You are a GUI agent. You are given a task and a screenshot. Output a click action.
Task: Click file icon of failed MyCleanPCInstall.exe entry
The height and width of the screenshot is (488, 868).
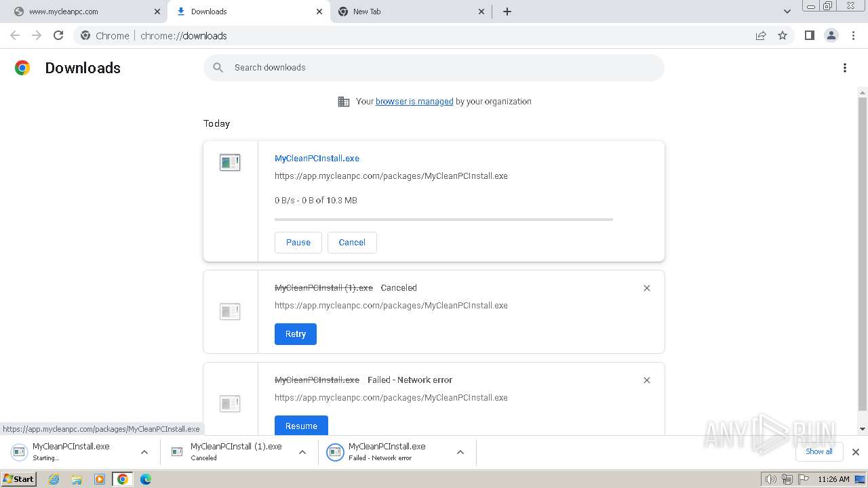230,403
